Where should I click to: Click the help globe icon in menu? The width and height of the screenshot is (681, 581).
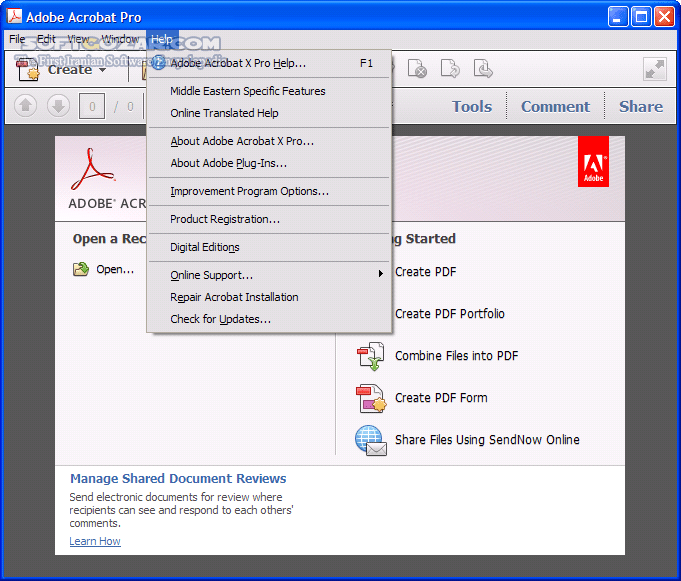(159, 63)
